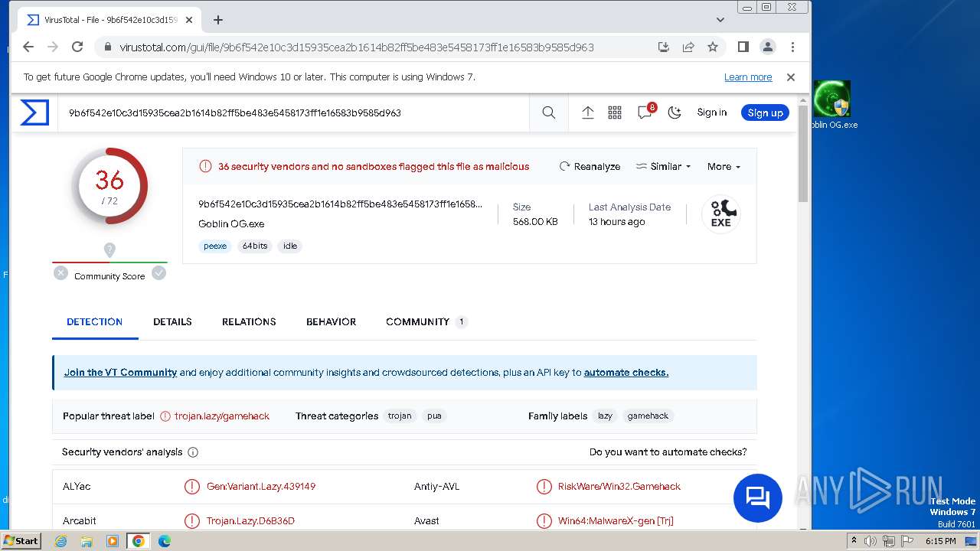The image size is (980, 551).
Task: Open Internet Explorer taskbar icon
Action: 61,541
